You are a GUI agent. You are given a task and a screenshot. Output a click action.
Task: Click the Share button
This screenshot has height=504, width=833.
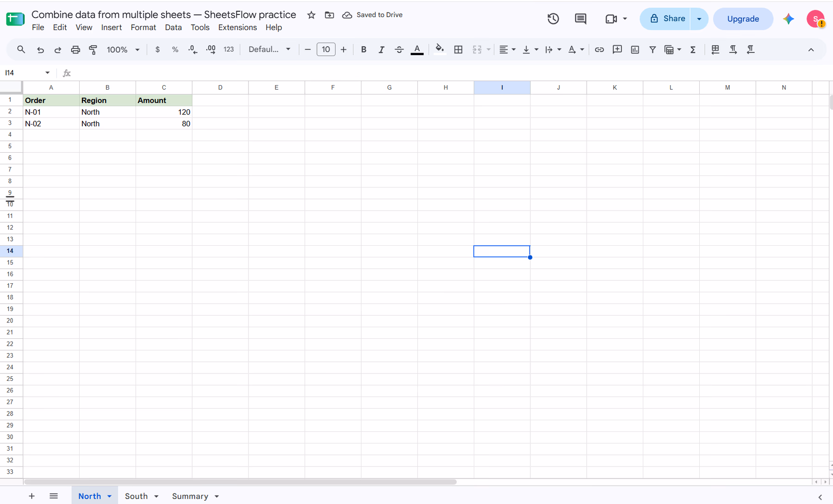point(665,19)
